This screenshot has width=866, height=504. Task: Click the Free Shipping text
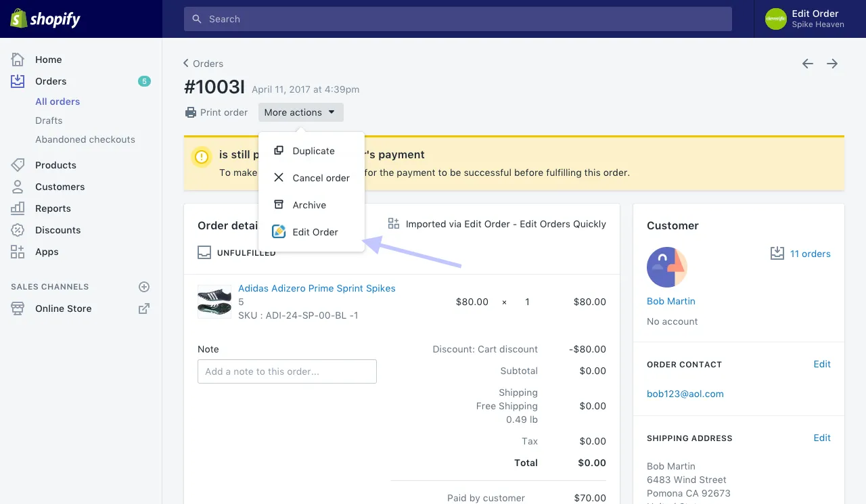pyautogui.click(x=507, y=406)
